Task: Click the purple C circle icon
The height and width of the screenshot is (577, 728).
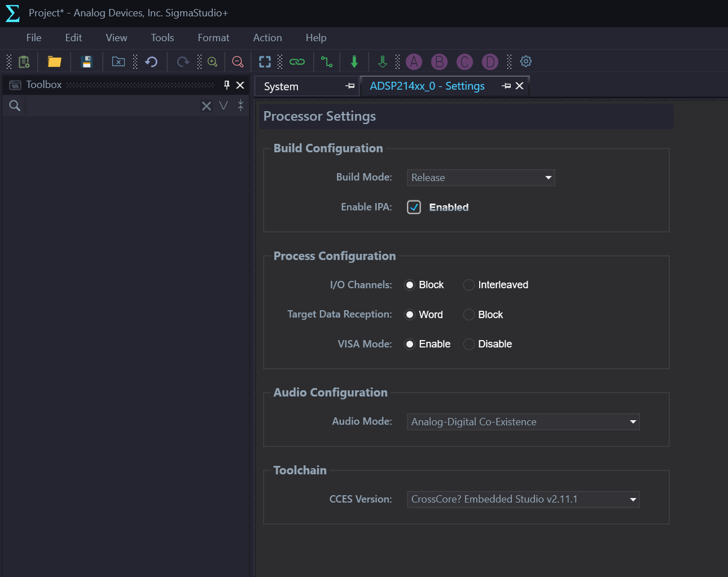Action: coord(464,61)
